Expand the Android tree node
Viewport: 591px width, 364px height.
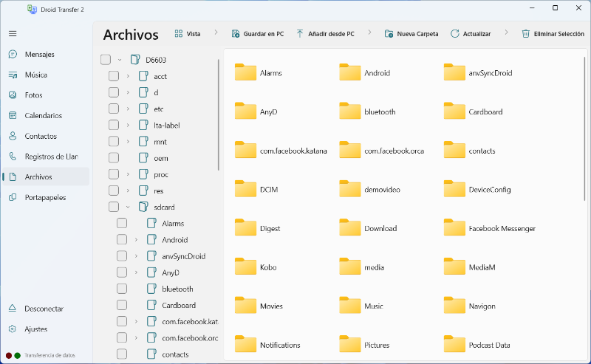(136, 240)
